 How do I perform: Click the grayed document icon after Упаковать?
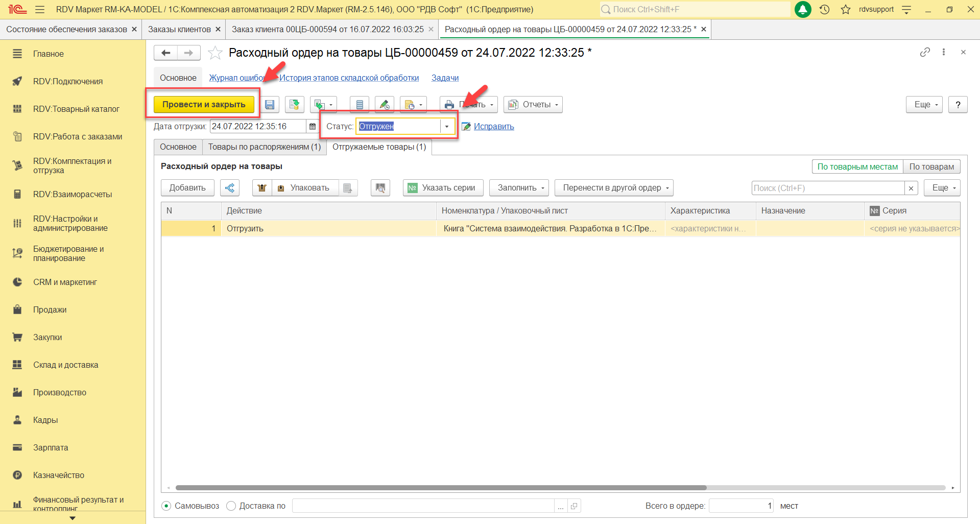tap(348, 188)
